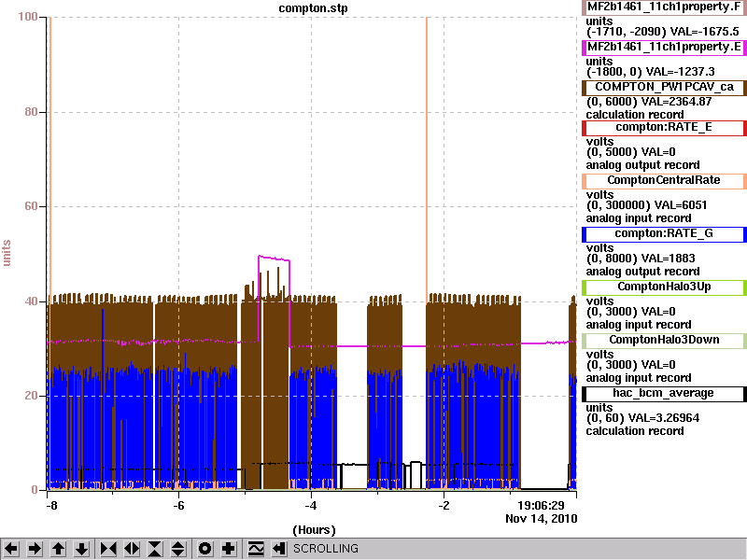Select the ComptonHalo3Up curve legend
747x560 pixels.
[664, 287]
